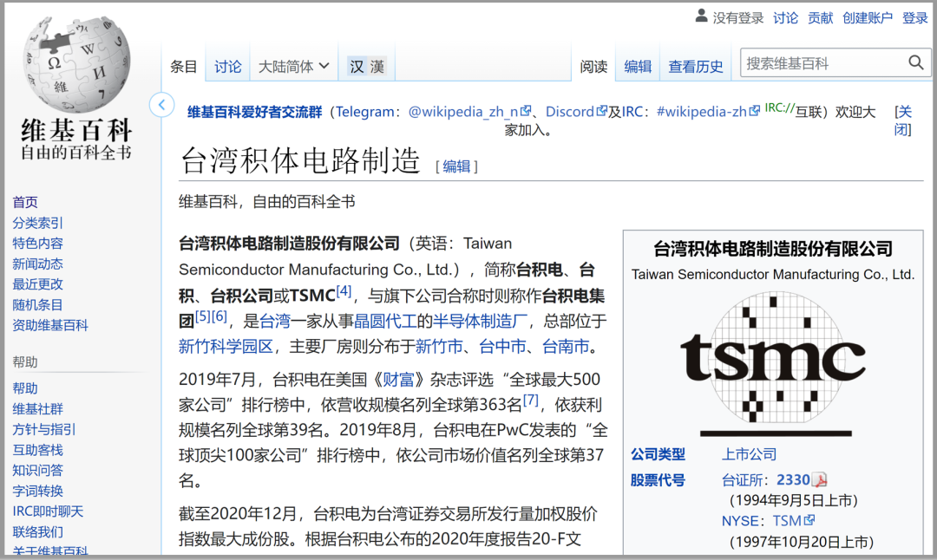Follow citation [4] after TSMC

[344, 290]
